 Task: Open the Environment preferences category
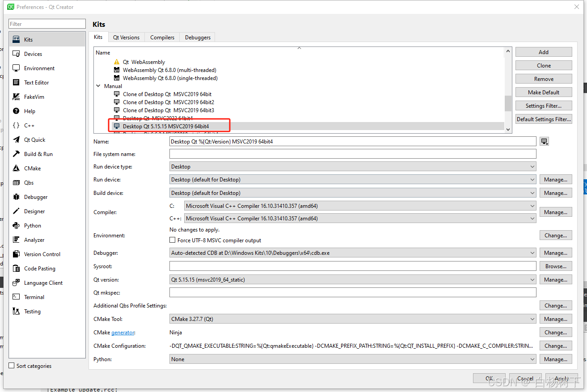[x=47, y=68]
